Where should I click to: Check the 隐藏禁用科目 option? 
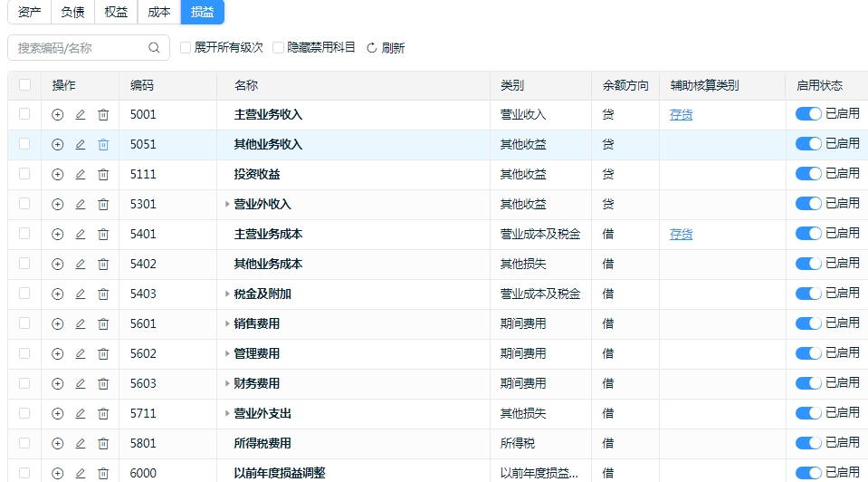(x=279, y=48)
